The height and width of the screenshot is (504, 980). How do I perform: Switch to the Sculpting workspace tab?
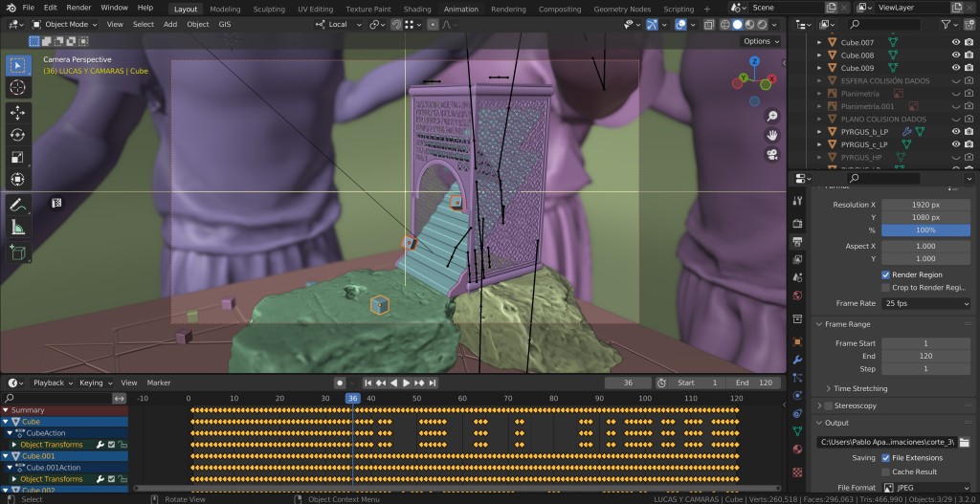pyautogui.click(x=268, y=9)
